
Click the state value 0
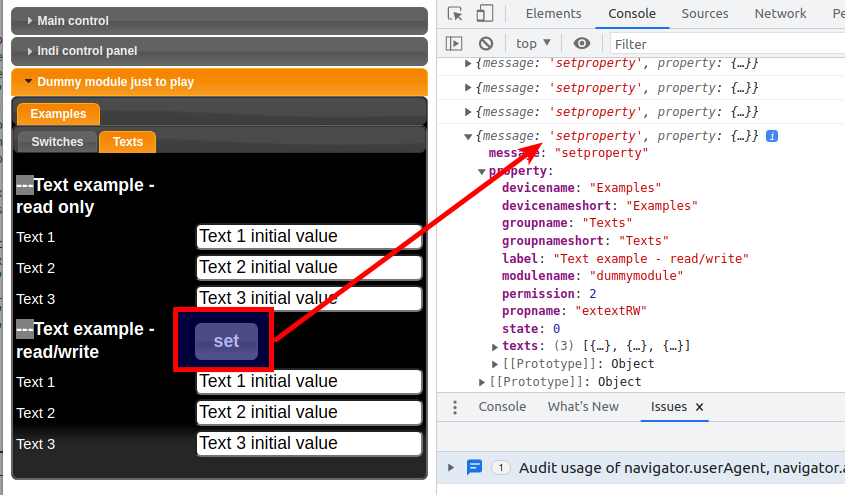[557, 329]
